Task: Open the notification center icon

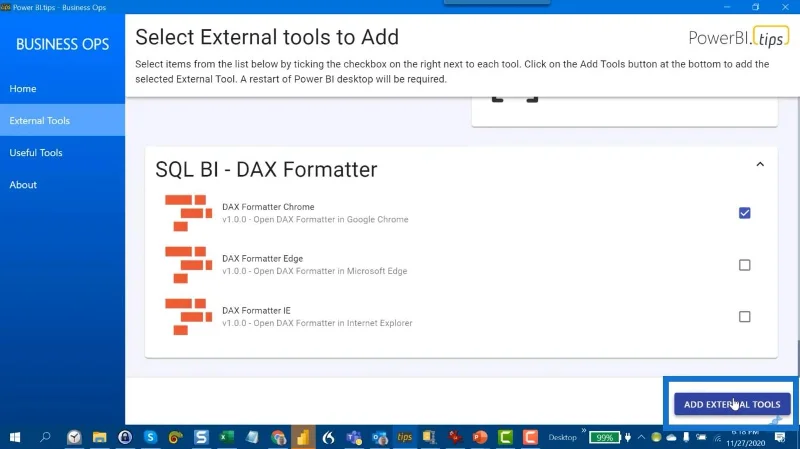Action: [x=780, y=437]
